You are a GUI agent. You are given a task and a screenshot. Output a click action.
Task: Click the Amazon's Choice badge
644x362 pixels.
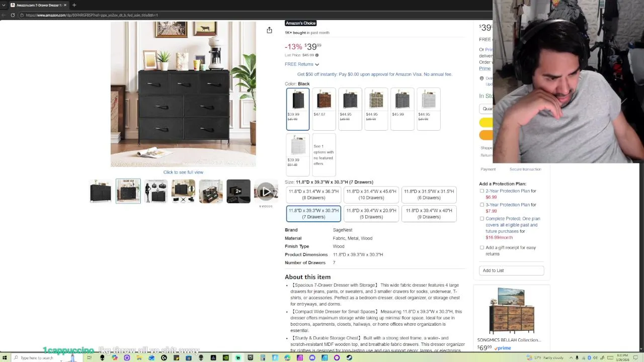pyautogui.click(x=301, y=23)
